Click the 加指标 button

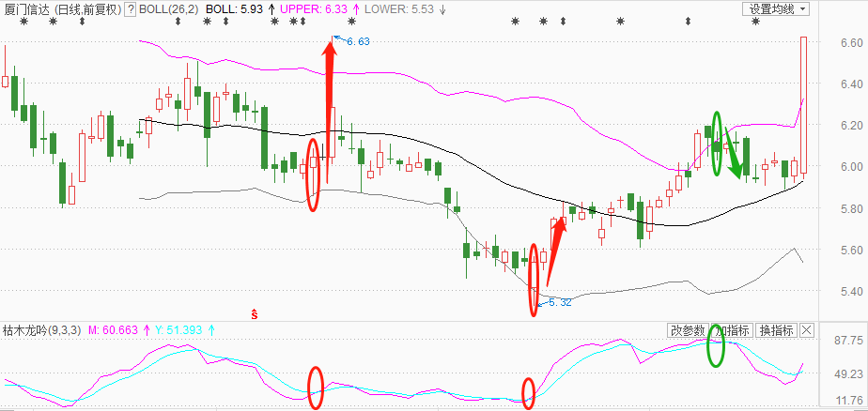pyautogui.click(x=731, y=331)
